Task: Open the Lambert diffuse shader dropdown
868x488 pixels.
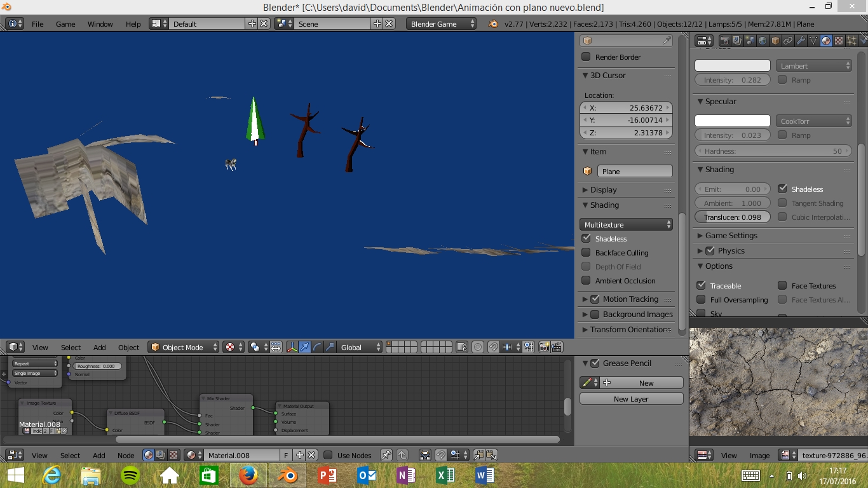Action: (x=813, y=65)
